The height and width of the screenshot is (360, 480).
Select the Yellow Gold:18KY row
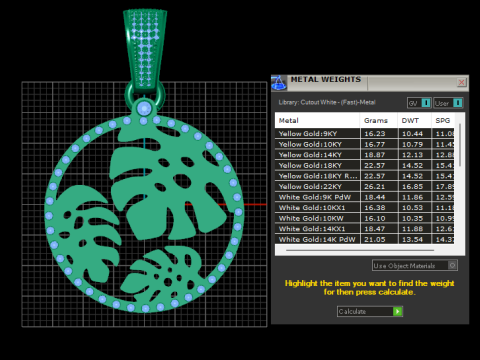pyautogui.click(x=364, y=165)
